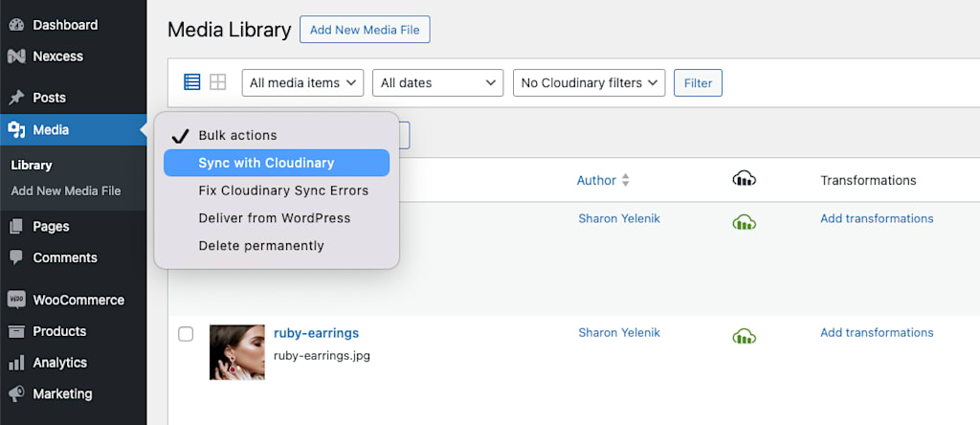Image resolution: width=980 pixels, height=425 pixels.
Task: Open WooCommerce menu label
Action: pos(78,300)
